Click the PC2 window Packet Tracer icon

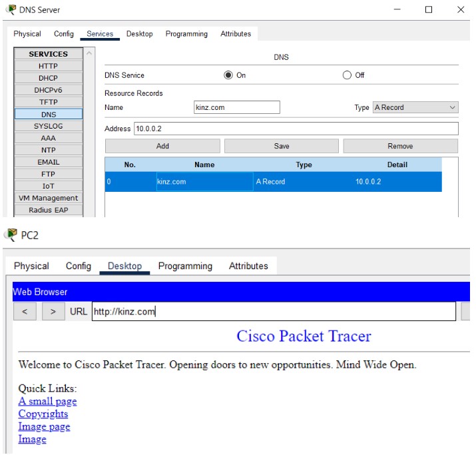pyautogui.click(x=11, y=235)
